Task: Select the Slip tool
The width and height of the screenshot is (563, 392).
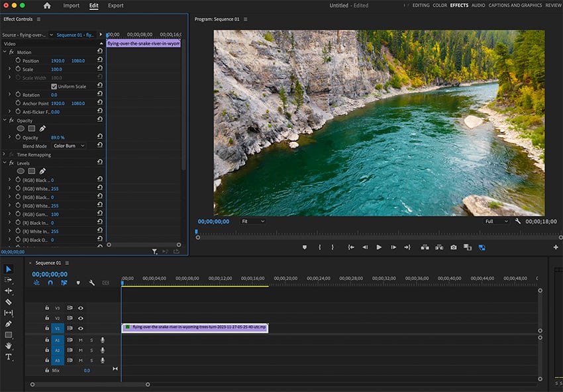Action: coord(8,313)
